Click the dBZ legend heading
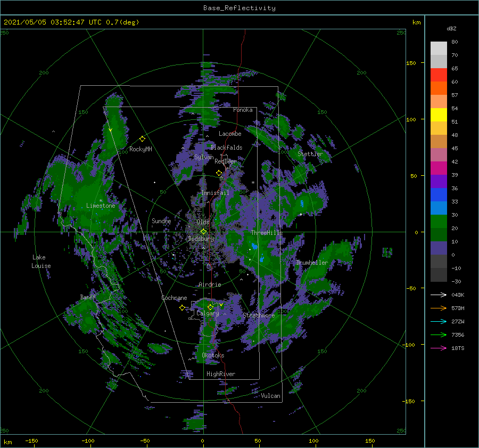Image resolution: width=479 pixels, height=448 pixels. (x=451, y=28)
